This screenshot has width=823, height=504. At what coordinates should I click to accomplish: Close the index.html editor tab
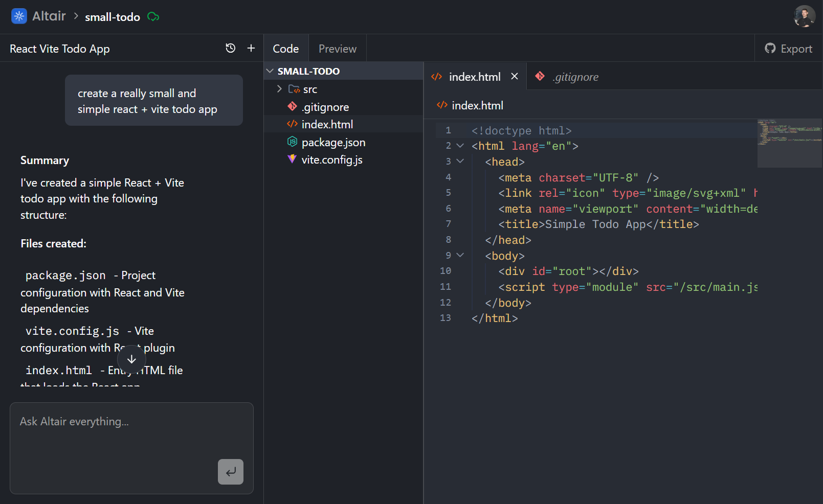[x=515, y=76]
